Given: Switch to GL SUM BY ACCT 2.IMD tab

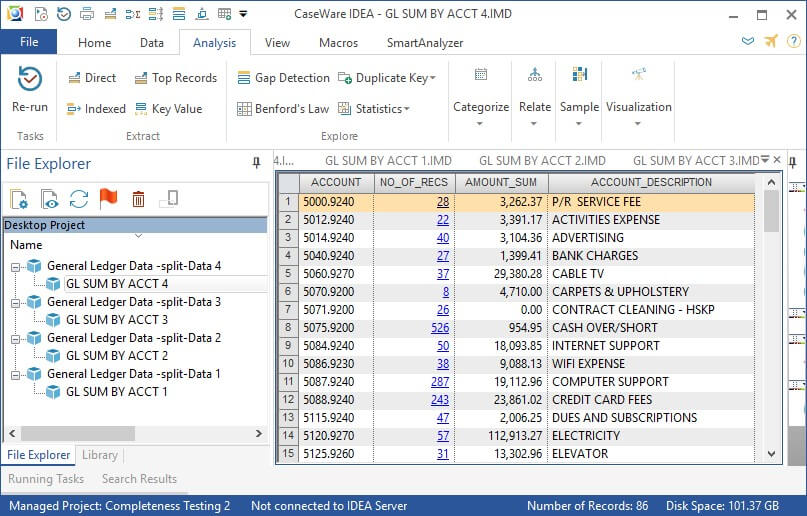Looking at the screenshot, I should (542, 161).
